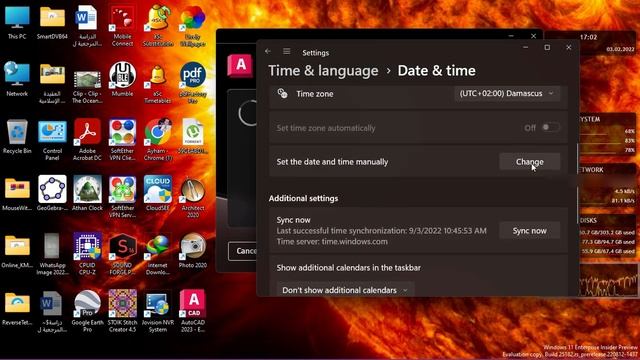This screenshot has width=640, height=360.
Task: Click the 17:02 clock widget
Action: pos(588,37)
